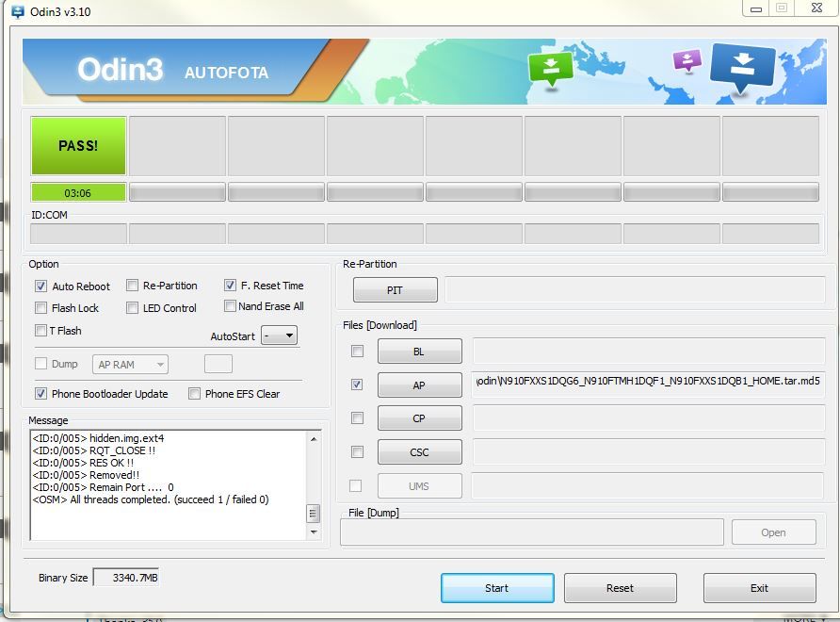Click the 'All threads completed' log line
Screen dimensions: 840x622
pos(151,499)
